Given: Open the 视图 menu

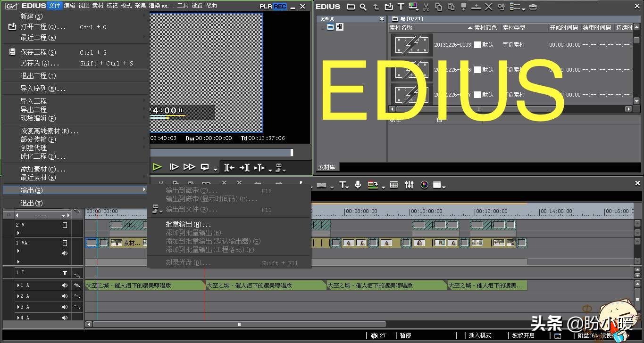Looking at the screenshot, I should point(84,6).
